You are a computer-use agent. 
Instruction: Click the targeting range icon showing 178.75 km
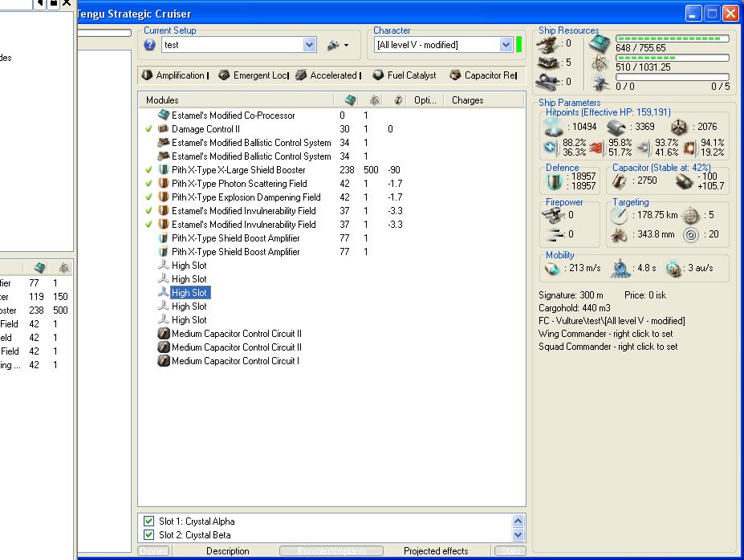click(619, 216)
